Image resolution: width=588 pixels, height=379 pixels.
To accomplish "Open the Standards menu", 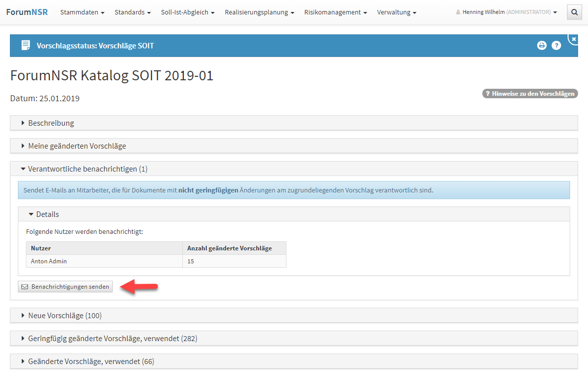I will (133, 12).
